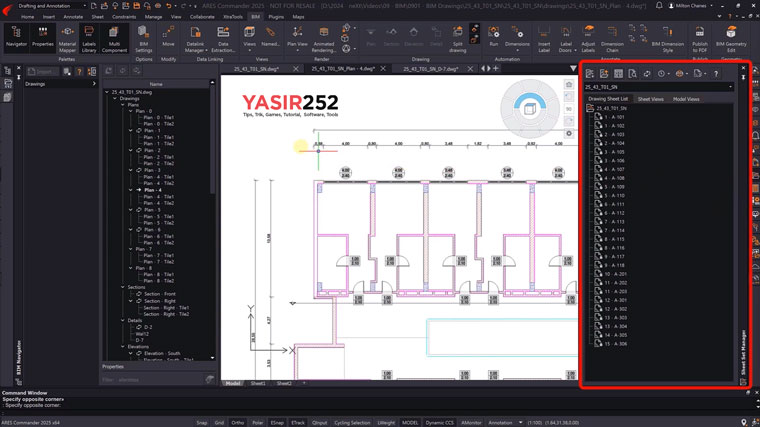Open the XtraTools ribbon tab
The image size is (760, 427).
[x=233, y=17]
